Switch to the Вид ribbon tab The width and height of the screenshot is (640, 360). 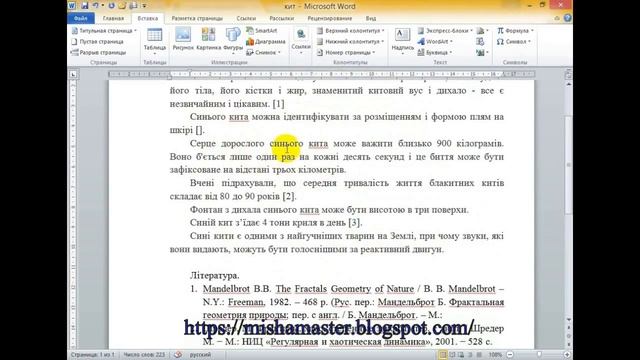[x=371, y=18]
